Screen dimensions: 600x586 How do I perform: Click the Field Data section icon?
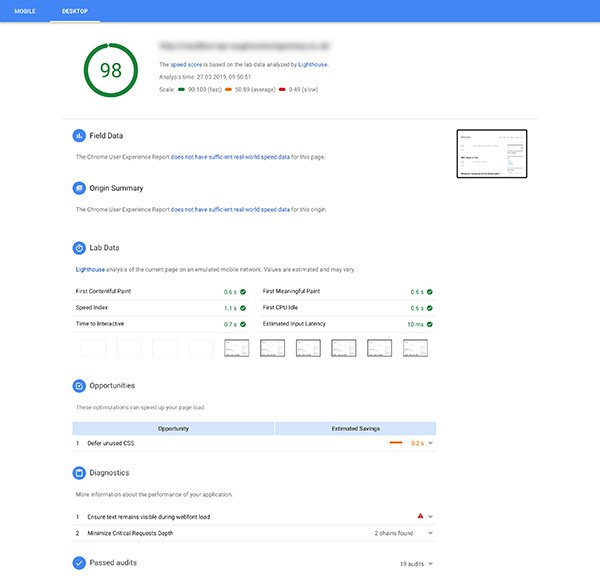coord(79,135)
